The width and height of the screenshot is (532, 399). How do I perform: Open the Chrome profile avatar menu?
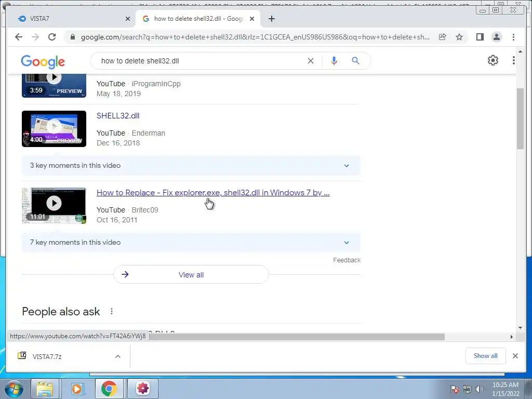[x=496, y=37]
